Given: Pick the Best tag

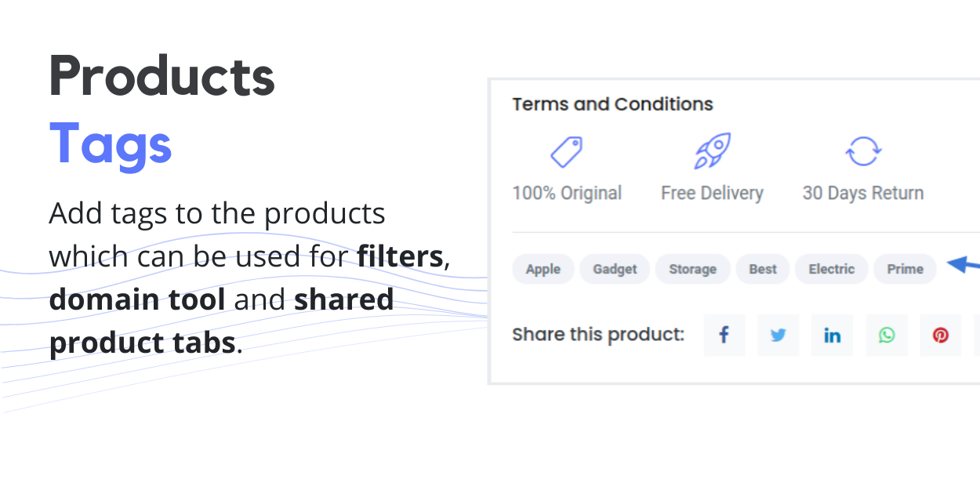Looking at the screenshot, I should pyautogui.click(x=762, y=269).
